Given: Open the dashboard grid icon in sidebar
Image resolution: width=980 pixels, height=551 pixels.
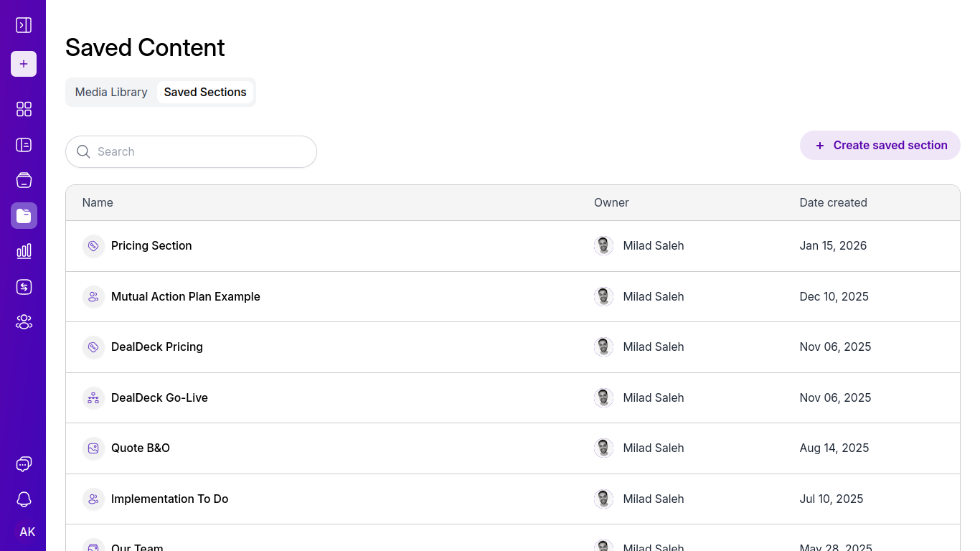Looking at the screenshot, I should pyautogui.click(x=24, y=109).
